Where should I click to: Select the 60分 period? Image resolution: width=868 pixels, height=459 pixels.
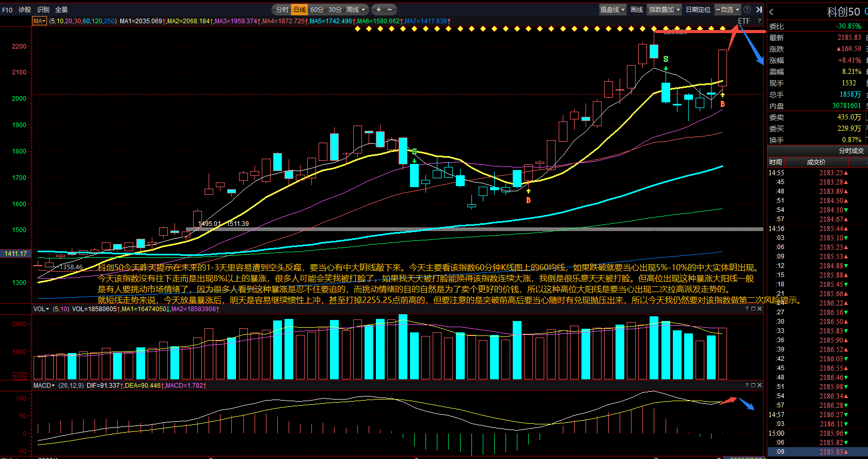(317, 9)
